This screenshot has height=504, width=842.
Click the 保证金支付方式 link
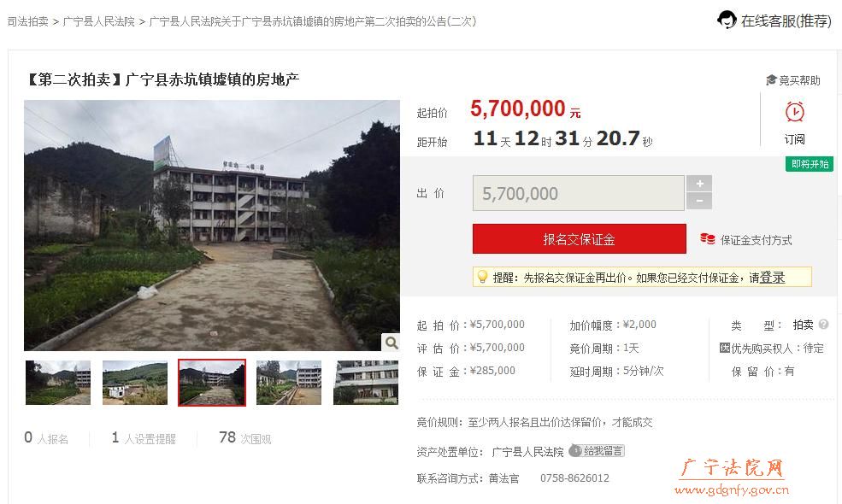coord(756,240)
